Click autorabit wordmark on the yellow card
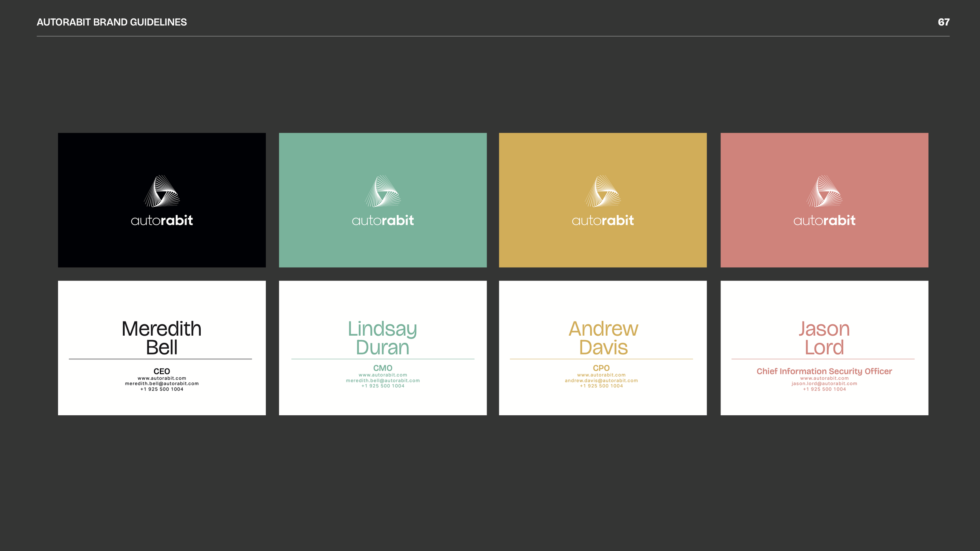 (x=603, y=220)
